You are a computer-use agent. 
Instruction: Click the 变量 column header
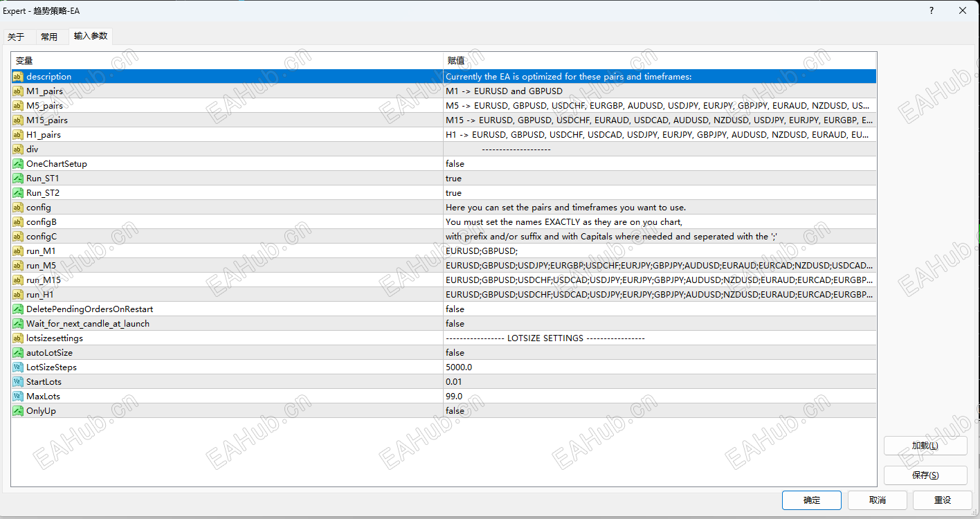point(227,61)
